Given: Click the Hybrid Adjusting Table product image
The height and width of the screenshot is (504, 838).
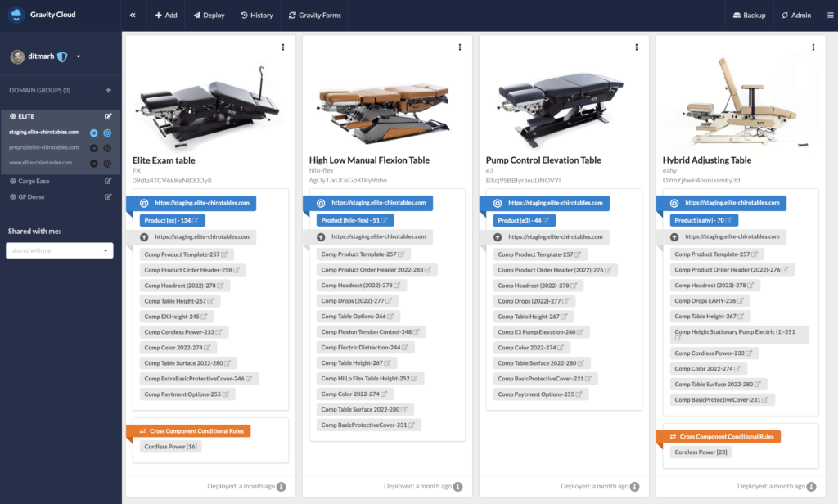Looking at the screenshot, I should [x=740, y=101].
